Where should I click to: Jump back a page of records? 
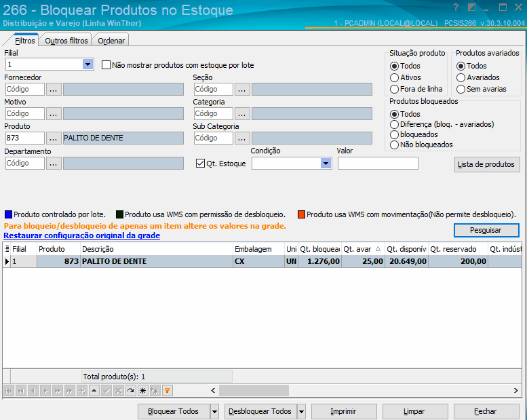(21, 391)
